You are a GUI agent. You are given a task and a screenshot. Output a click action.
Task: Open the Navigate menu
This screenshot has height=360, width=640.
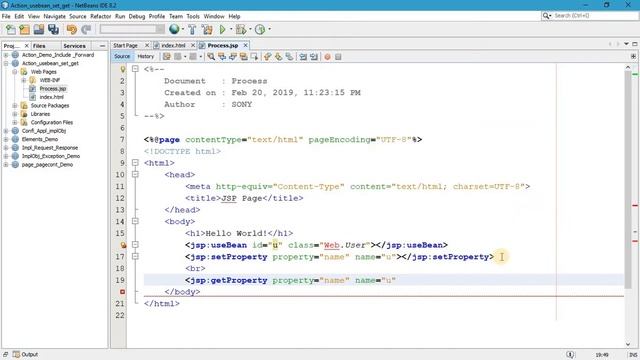(x=54, y=16)
